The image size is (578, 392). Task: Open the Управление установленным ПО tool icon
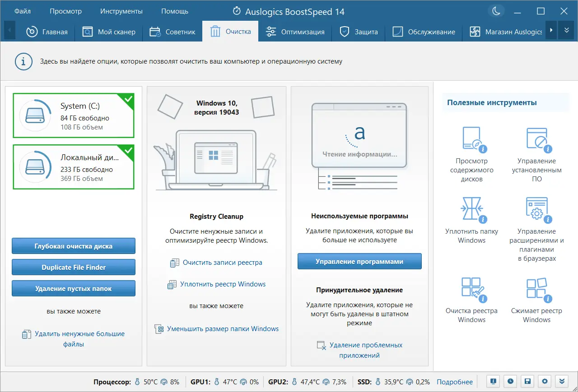tap(537, 138)
